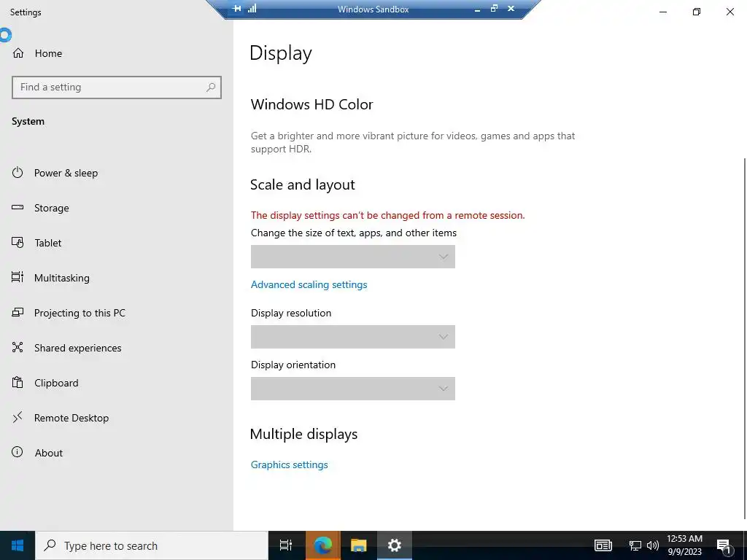
Task: Open Clipboard settings
Action: click(x=56, y=383)
